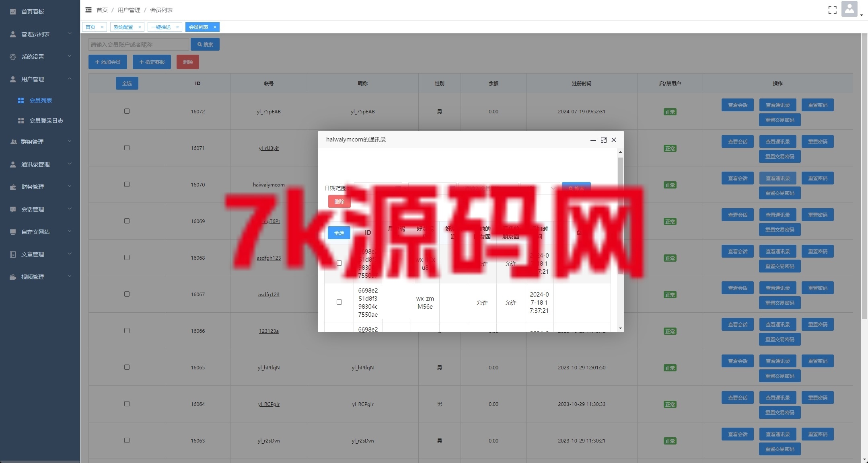
Task: Toggle the hamburger sidebar menu icon
Action: coord(88,10)
